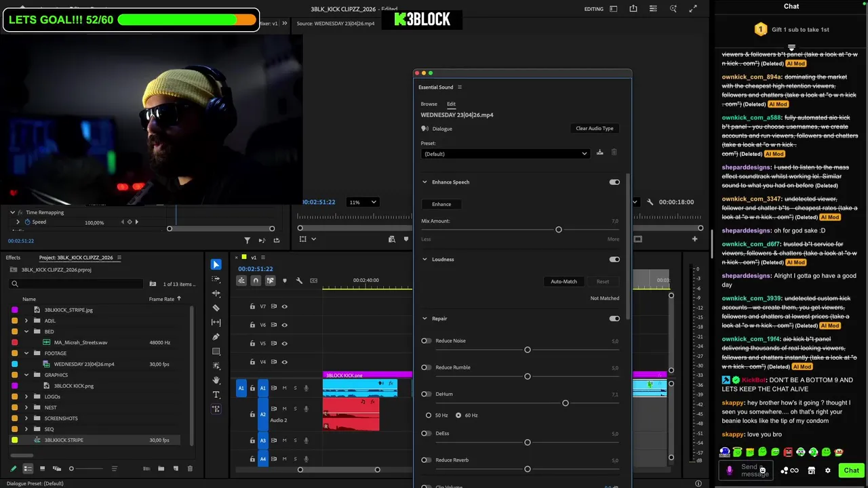The image size is (868, 488).
Task: Select the Pen tool in tools panel
Action: (216, 337)
